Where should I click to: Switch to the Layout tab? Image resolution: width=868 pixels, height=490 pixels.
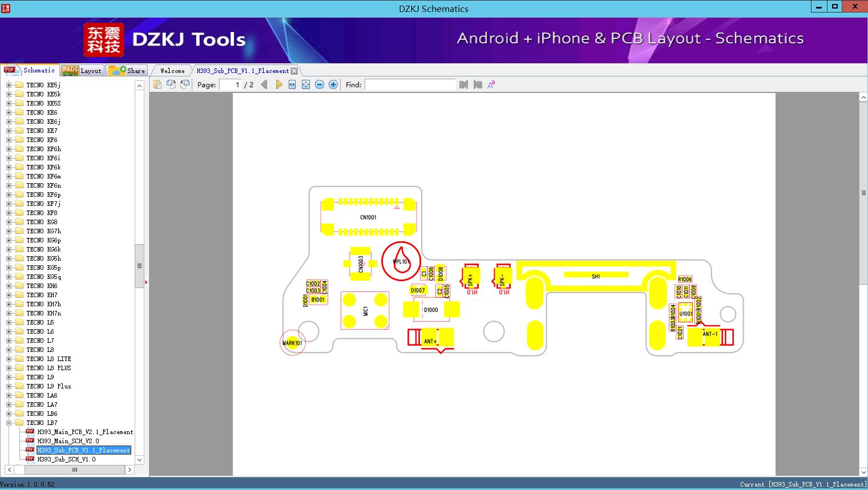click(x=82, y=71)
